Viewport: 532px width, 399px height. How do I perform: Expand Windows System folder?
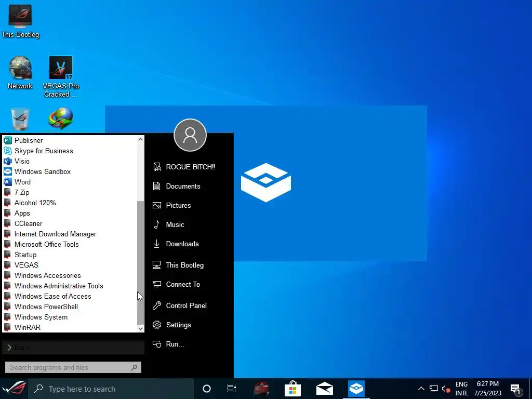(x=70, y=317)
